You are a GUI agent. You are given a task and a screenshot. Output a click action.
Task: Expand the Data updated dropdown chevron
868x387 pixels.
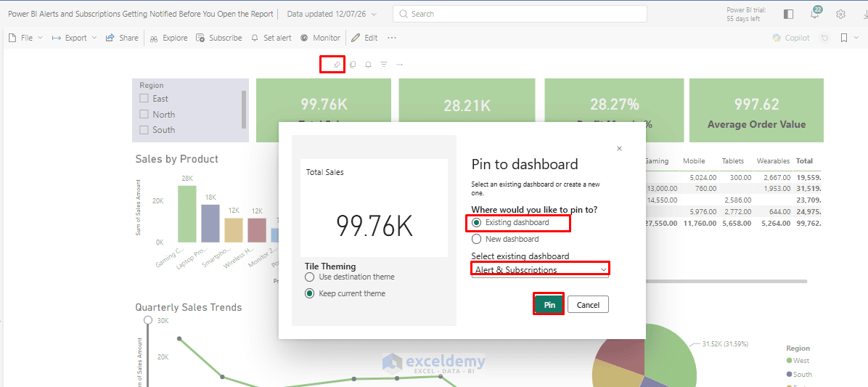point(374,14)
